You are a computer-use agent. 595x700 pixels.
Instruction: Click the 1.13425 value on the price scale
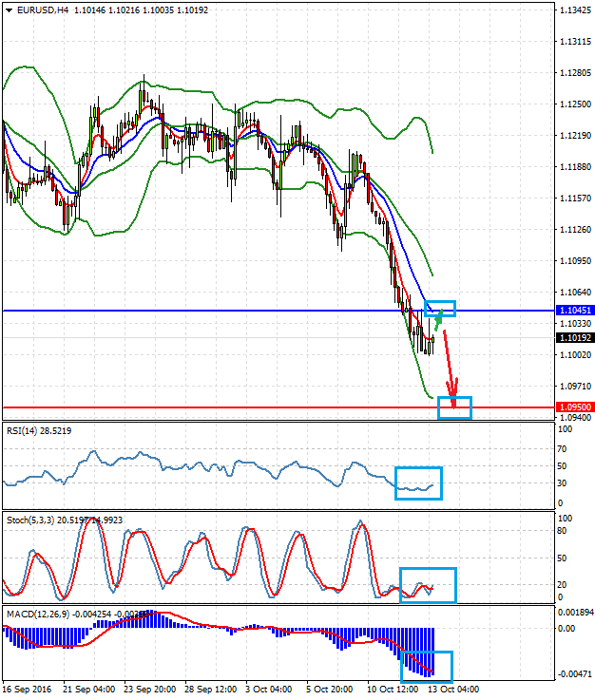[573, 10]
